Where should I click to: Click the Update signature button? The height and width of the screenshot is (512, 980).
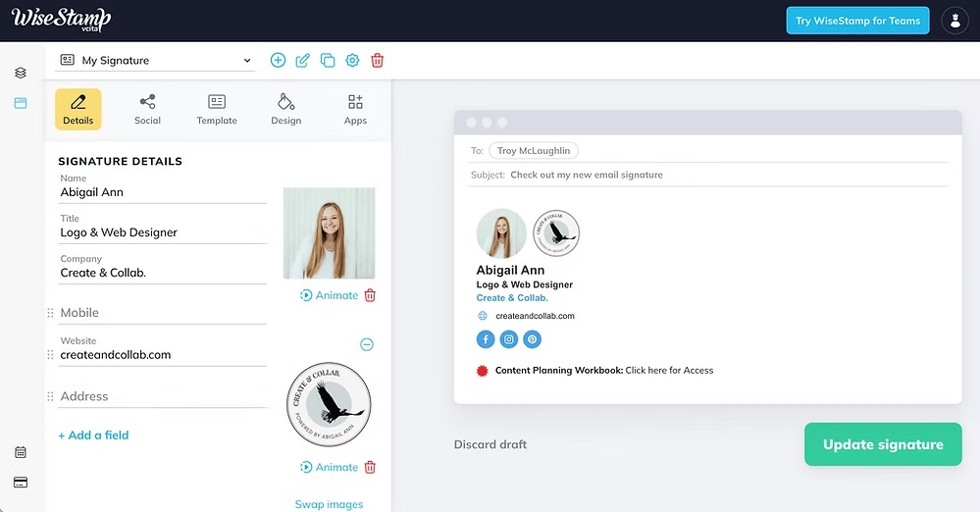click(883, 444)
